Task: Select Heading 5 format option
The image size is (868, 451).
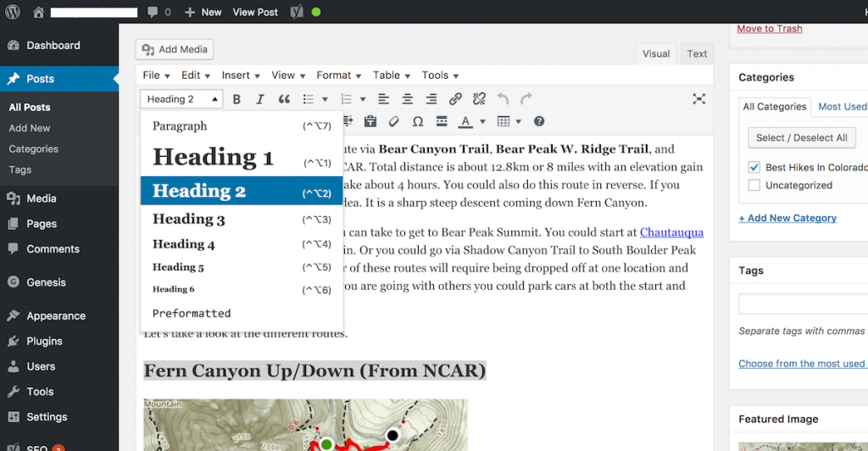Action: (242, 267)
